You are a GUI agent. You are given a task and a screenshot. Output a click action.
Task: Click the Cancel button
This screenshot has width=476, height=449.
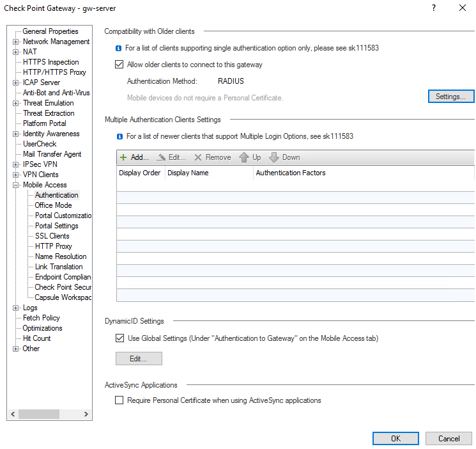click(449, 438)
